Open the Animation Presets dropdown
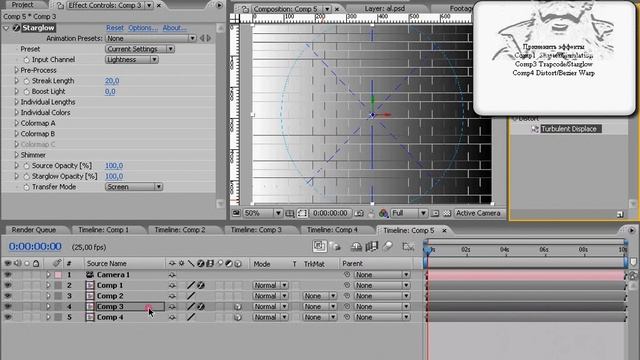 tap(151, 38)
